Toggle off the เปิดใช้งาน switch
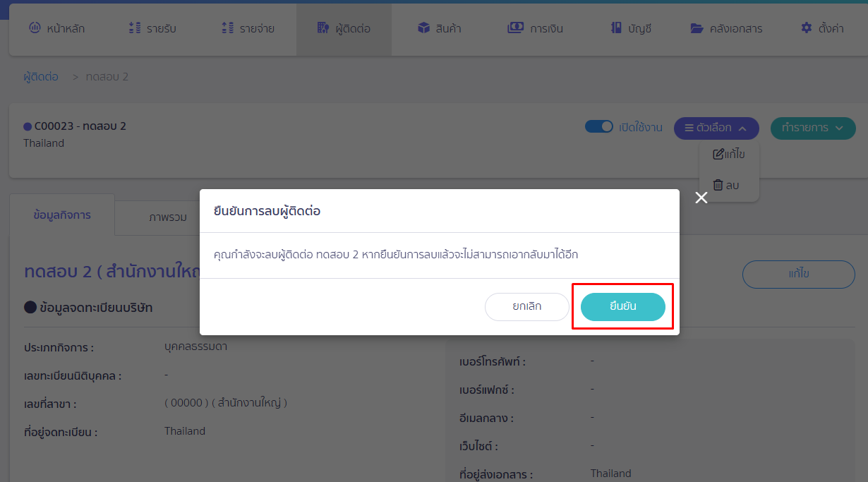 (599, 126)
